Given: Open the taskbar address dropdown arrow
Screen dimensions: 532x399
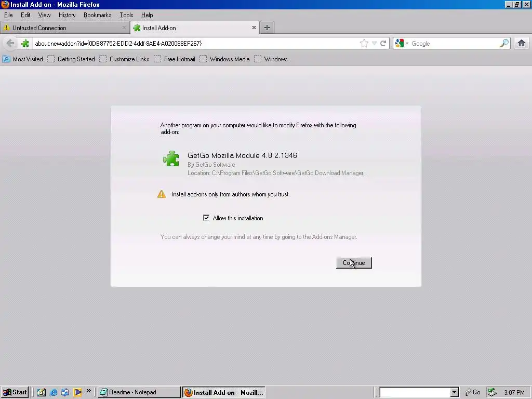Looking at the screenshot, I should click(x=455, y=392).
